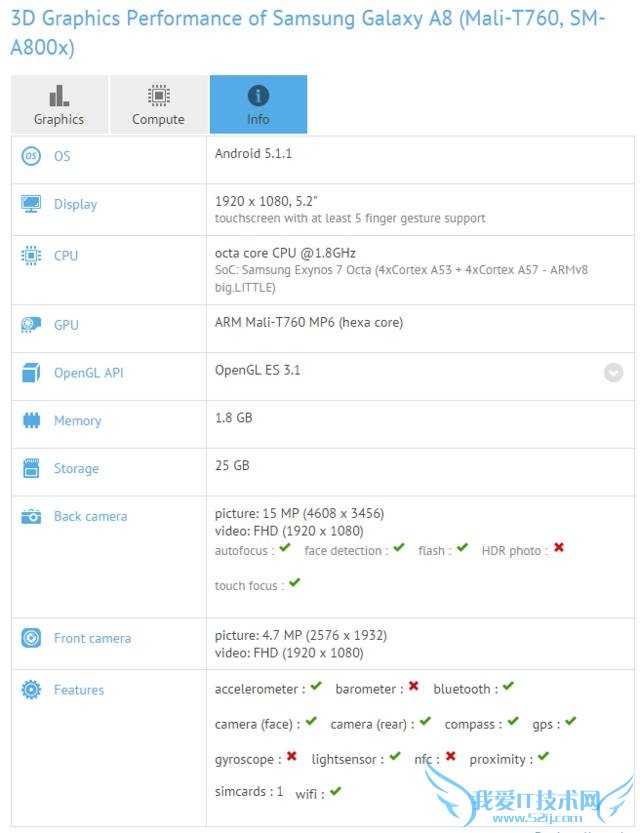Click touchscreen finger gesture support text

click(350, 218)
